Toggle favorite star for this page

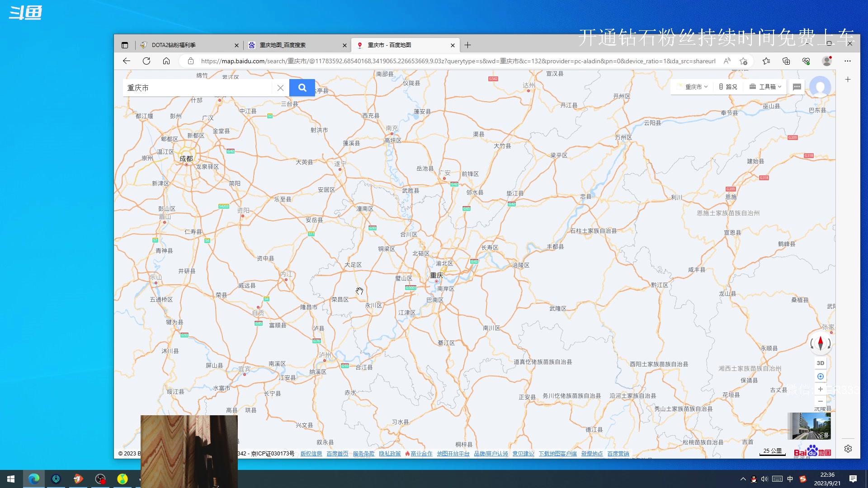pyautogui.click(x=743, y=61)
